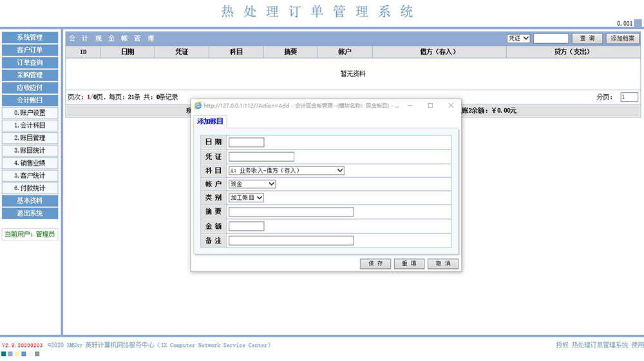The image size is (644, 361).
Task: Select the teal theme color swatch
Action: 4,353
